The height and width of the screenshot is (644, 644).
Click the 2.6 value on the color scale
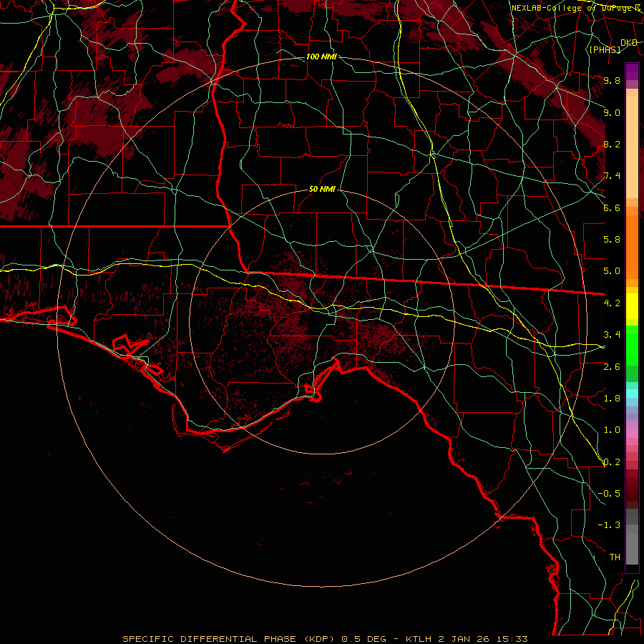pyautogui.click(x=612, y=366)
